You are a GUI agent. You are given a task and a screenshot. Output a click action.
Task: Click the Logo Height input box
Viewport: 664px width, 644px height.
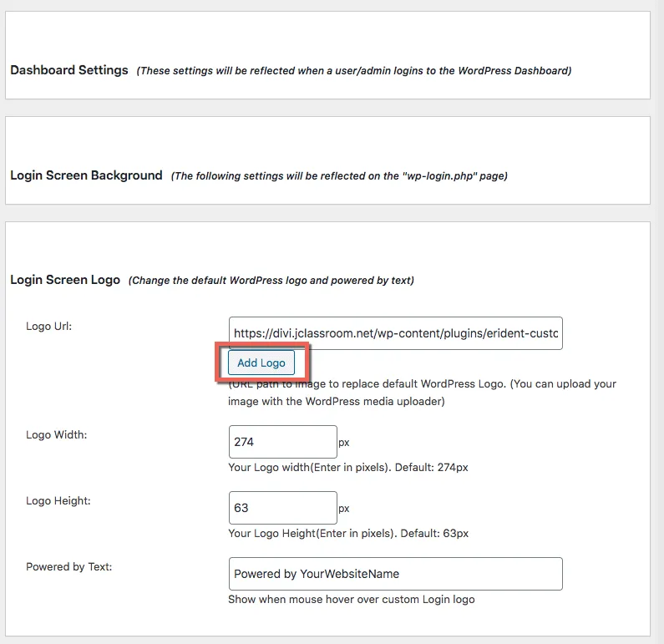click(282, 507)
